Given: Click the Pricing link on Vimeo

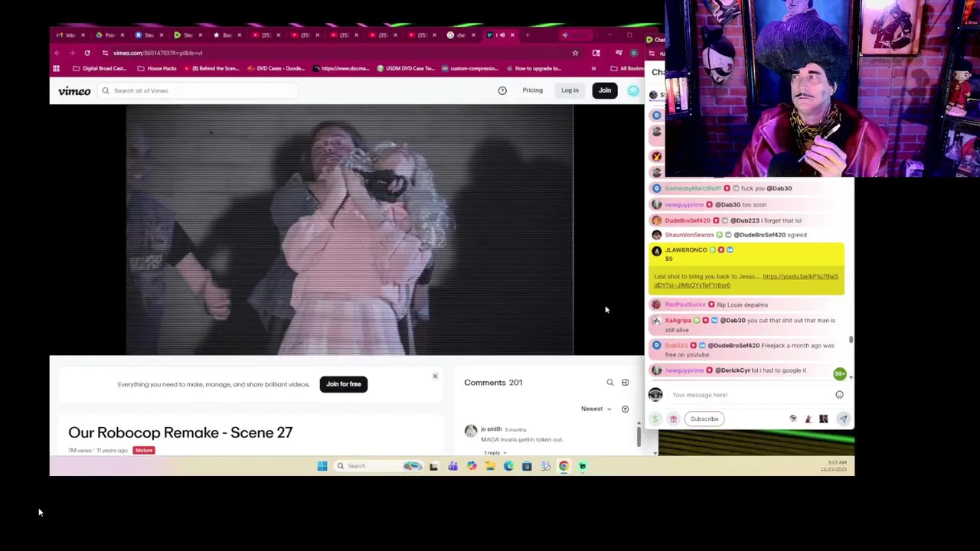Looking at the screenshot, I should (532, 90).
